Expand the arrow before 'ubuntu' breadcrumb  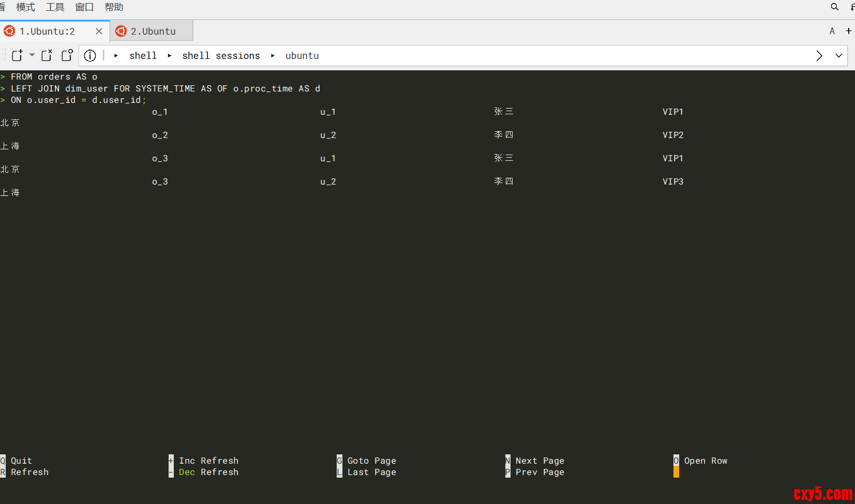tap(273, 56)
